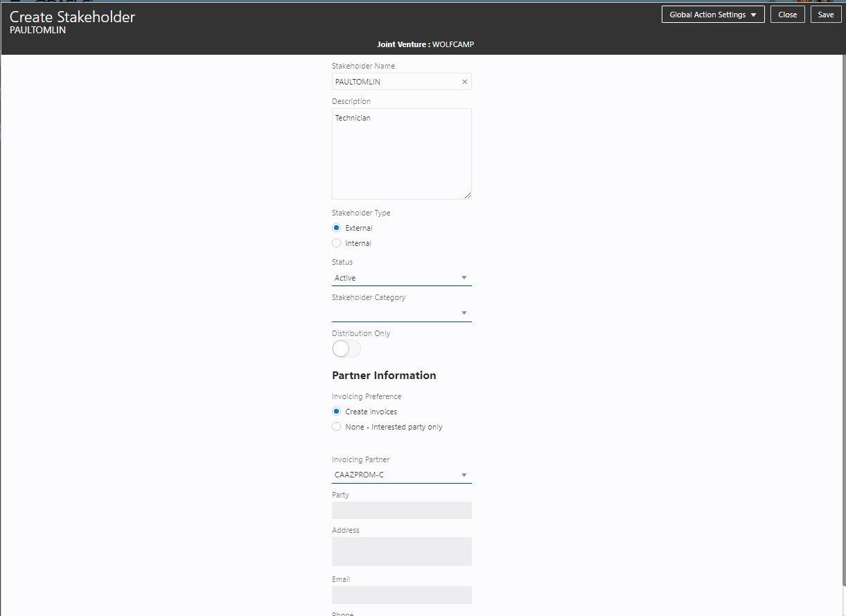Select the External stakeholder type

coord(337,228)
